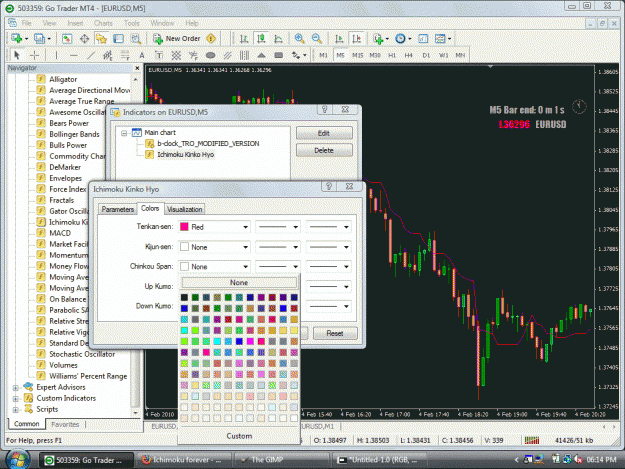Screen dimensions: 625x469
Task: Select the vertical line drawing tool
Action: tap(56, 55)
